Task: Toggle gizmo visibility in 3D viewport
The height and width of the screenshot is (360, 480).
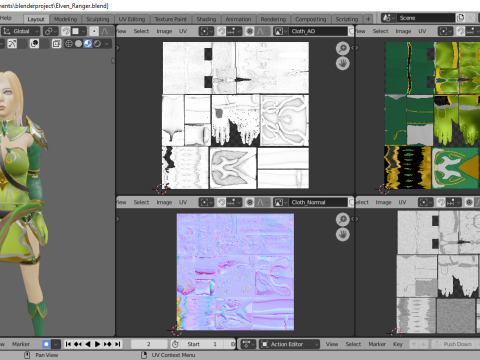Action: 12,44
